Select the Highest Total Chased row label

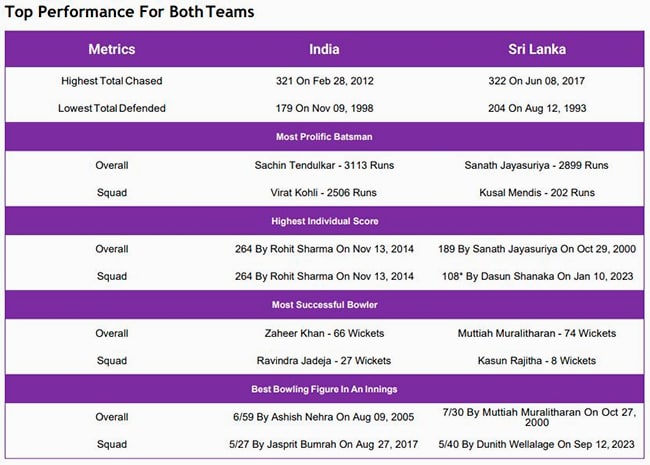[x=112, y=80]
